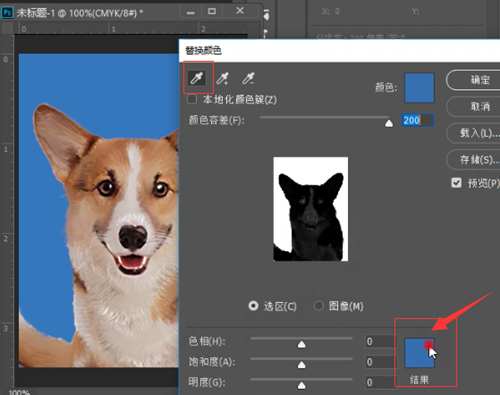The image size is (500, 395).
Task: Focus the fuzziness value field showing 200
Action: tap(417, 120)
